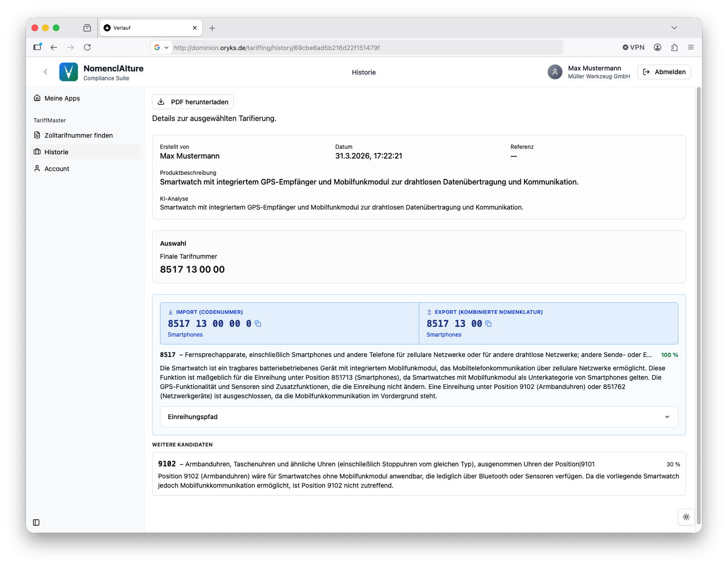
Task: Click PDF herunterladen button
Action: point(193,102)
